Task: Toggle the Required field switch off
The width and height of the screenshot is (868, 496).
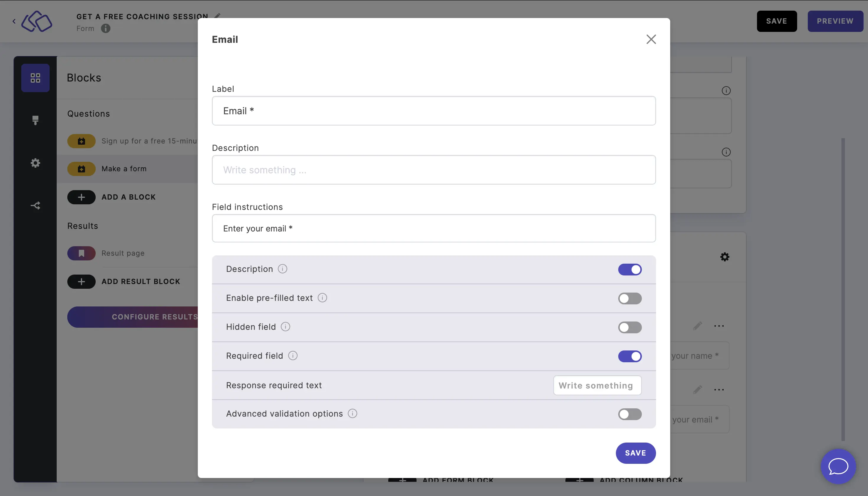Action: point(629,356)
